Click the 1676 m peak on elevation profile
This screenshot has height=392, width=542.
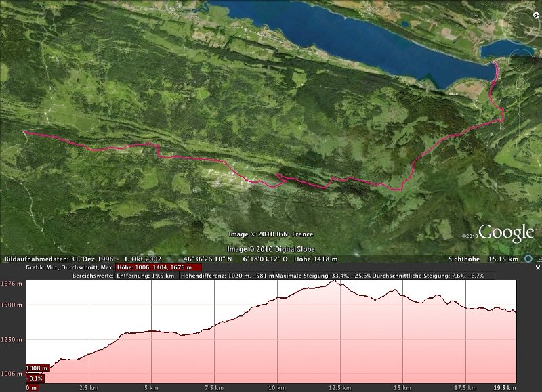click(334, 282)
